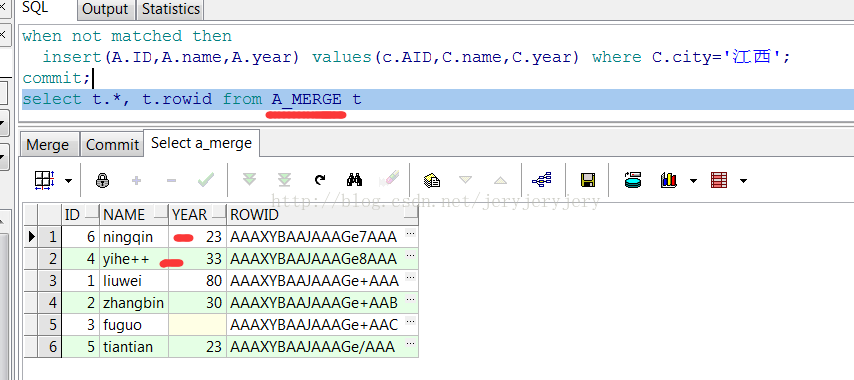The height and width of the screenshot is (380, 854).
Task: Toggle the edit data padlock icon
Action: (x=102, y=180)
